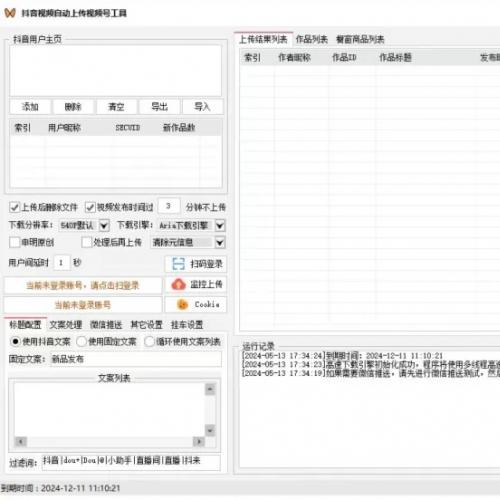Click inside the 文案列表 text box
Screen dimensions: 500x500
(x=109, y=409)
